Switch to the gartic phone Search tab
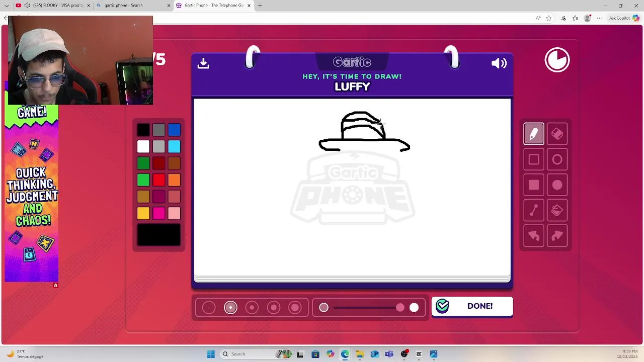 point(132,5)
